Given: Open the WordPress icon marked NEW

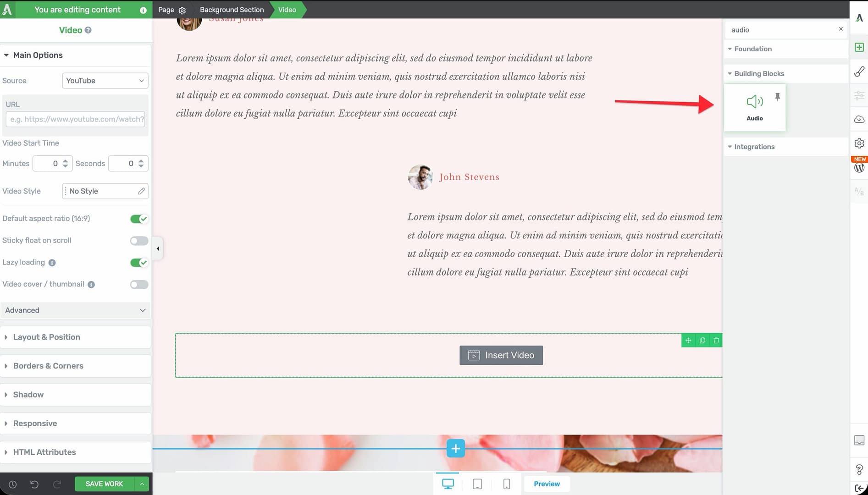Looking at the screenshot, I should (x=859, y=167).
